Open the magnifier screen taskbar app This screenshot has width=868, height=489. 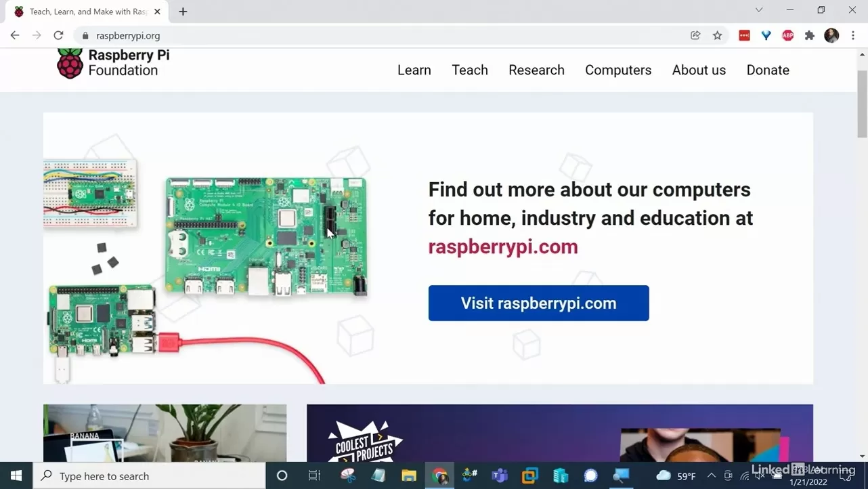621,475
